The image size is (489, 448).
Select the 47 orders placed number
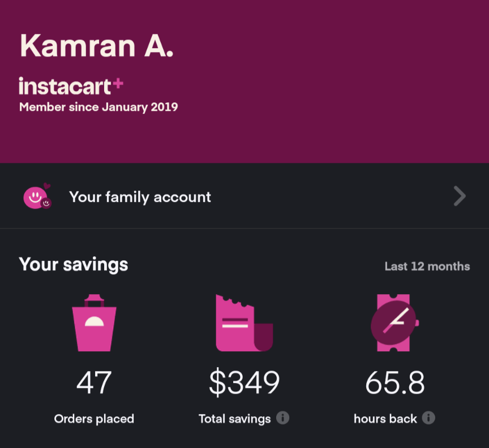coord(94,382)
